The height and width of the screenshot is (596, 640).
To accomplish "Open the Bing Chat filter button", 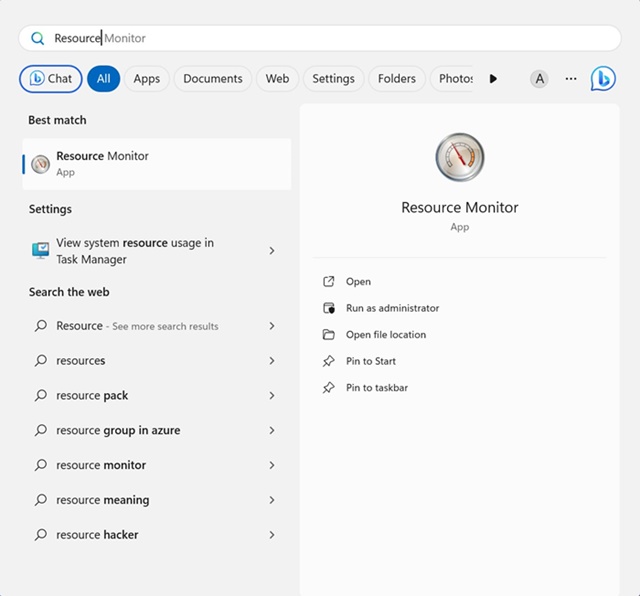I will [51, 79].
